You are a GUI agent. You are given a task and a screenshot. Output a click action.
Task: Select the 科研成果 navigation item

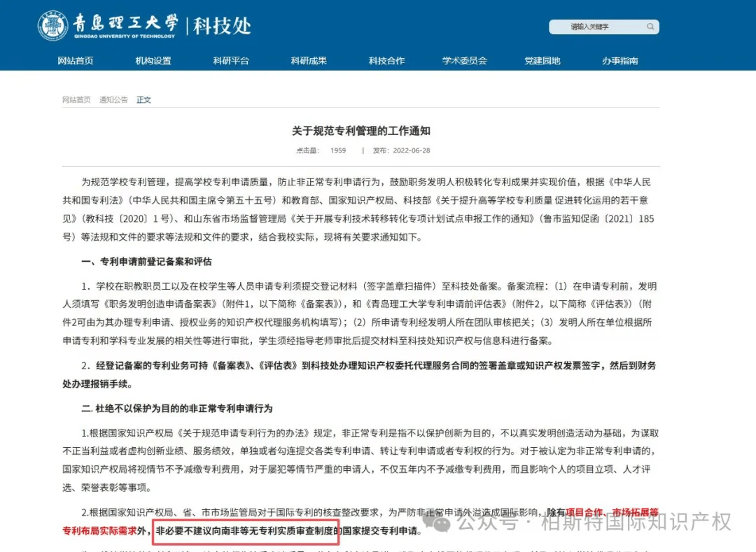point(309,61)
